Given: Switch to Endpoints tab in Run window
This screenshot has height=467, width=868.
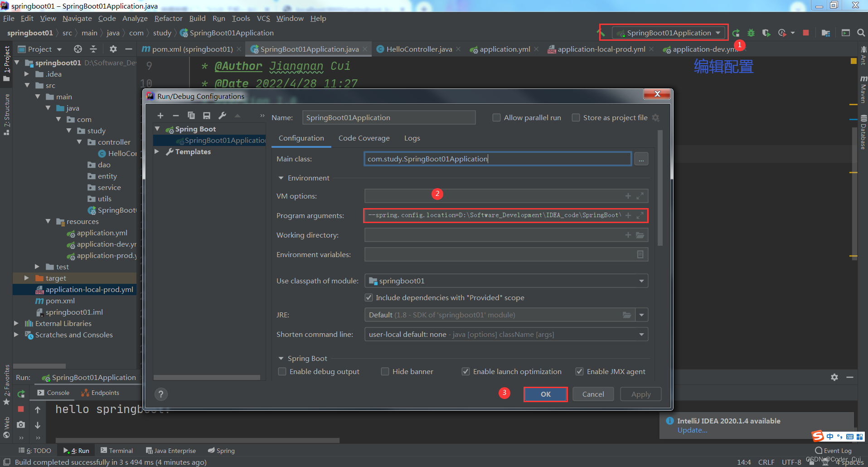Looking at the screenshot, I should pyautogui.click(x=100, y=393).
